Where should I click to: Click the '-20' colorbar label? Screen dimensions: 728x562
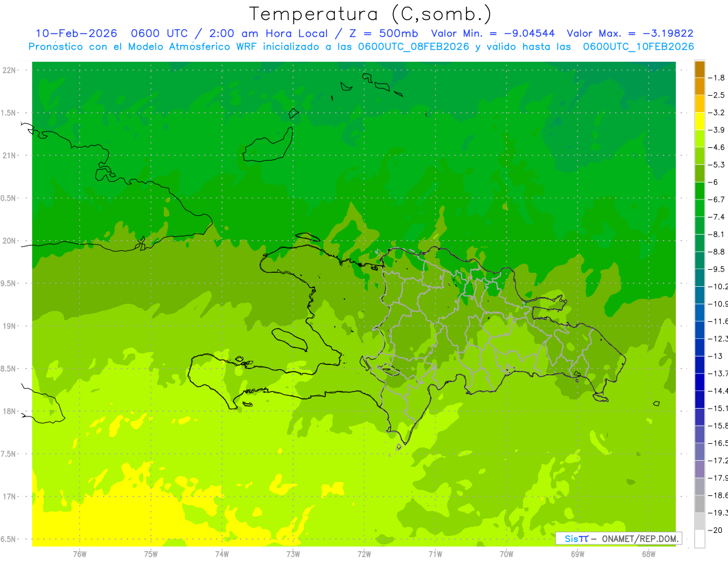(715, 530)
